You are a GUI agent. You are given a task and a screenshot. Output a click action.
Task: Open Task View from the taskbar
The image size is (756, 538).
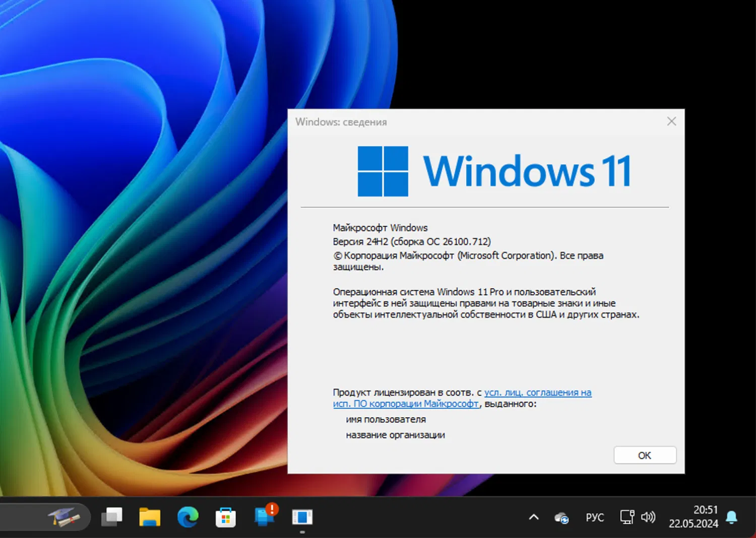coord(112,517)
